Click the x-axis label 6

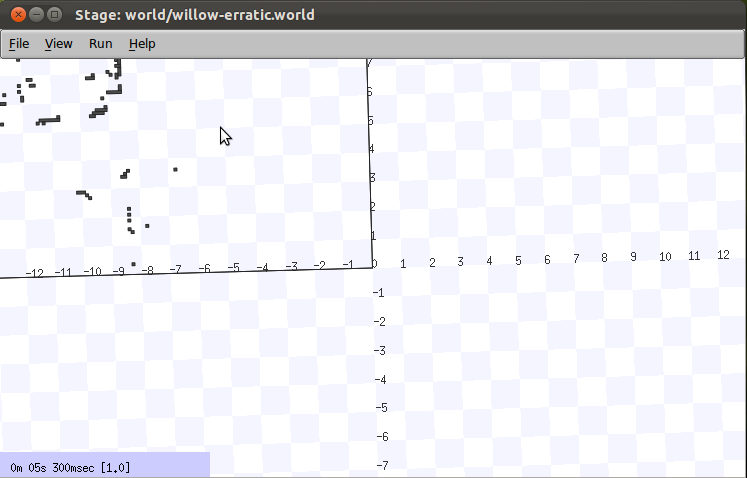pos(547,260)
